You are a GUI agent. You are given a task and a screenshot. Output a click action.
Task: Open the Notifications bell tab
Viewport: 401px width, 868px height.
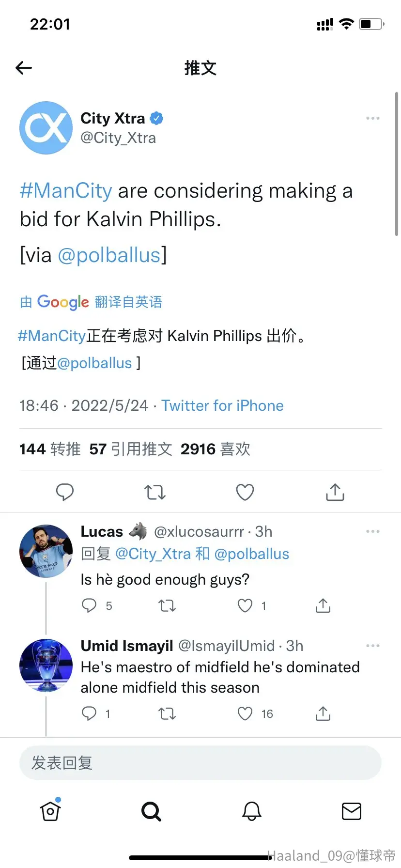252,811
